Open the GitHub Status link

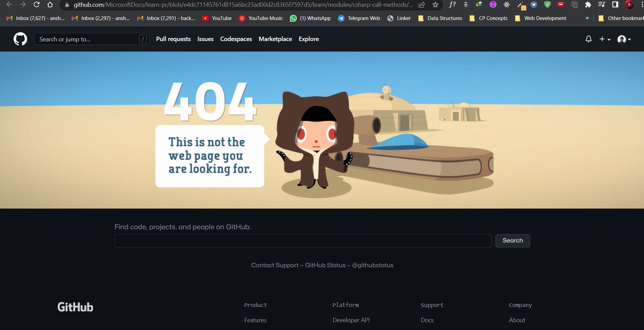point(325,265)
